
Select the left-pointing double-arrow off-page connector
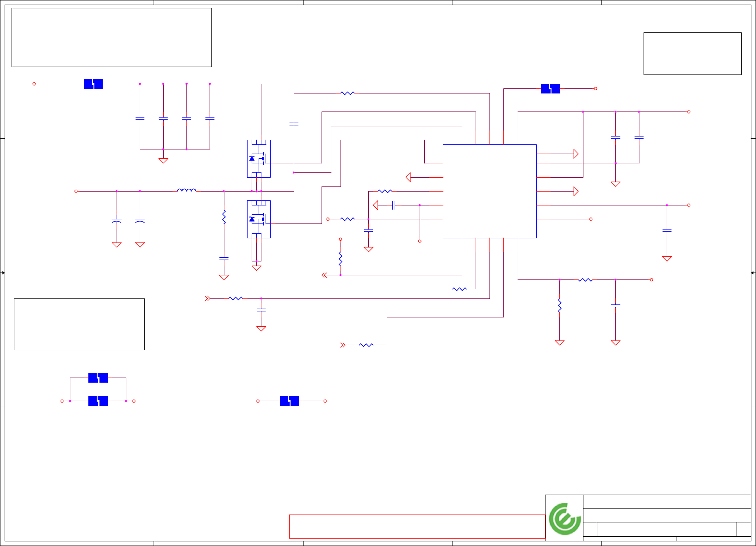pos(324,275)
